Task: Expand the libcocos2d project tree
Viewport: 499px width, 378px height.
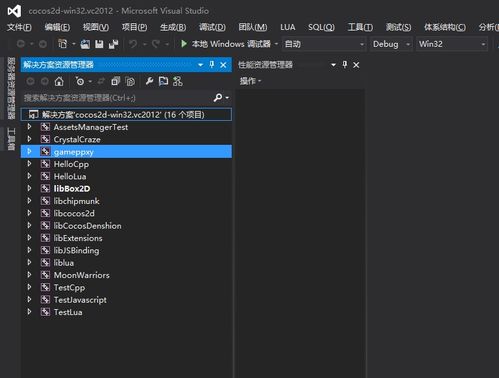Action: tap(29, 213)
